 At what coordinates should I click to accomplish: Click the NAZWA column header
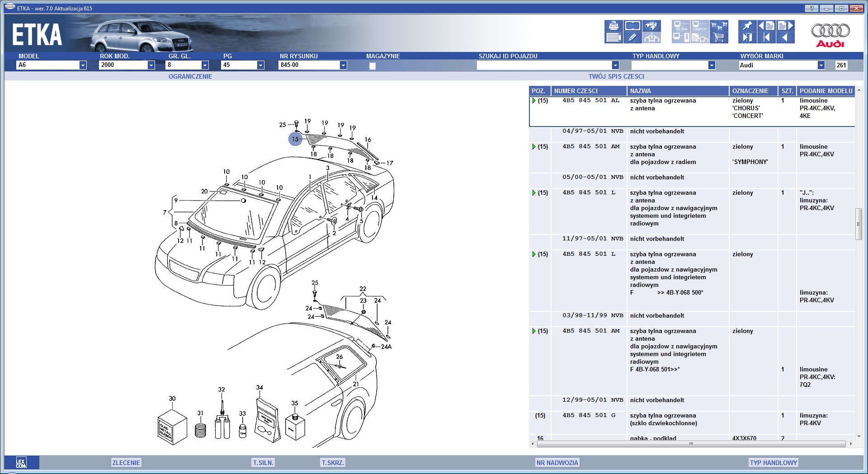click(x=678, y=91)
